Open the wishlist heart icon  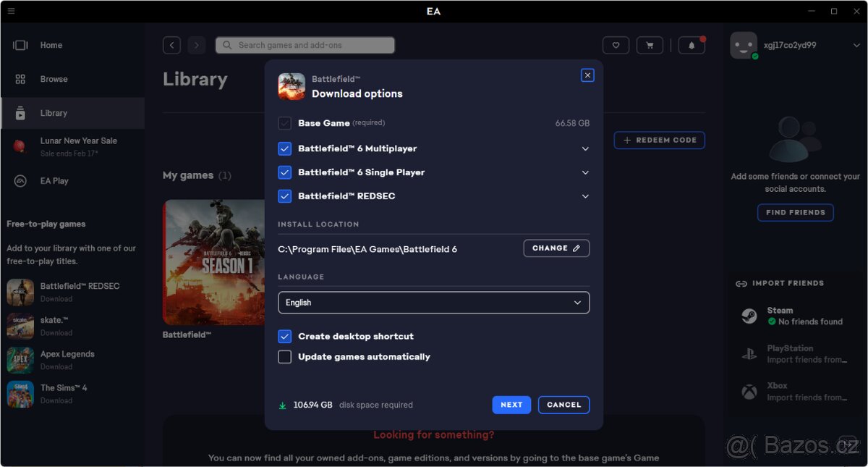tap(616, 46)
